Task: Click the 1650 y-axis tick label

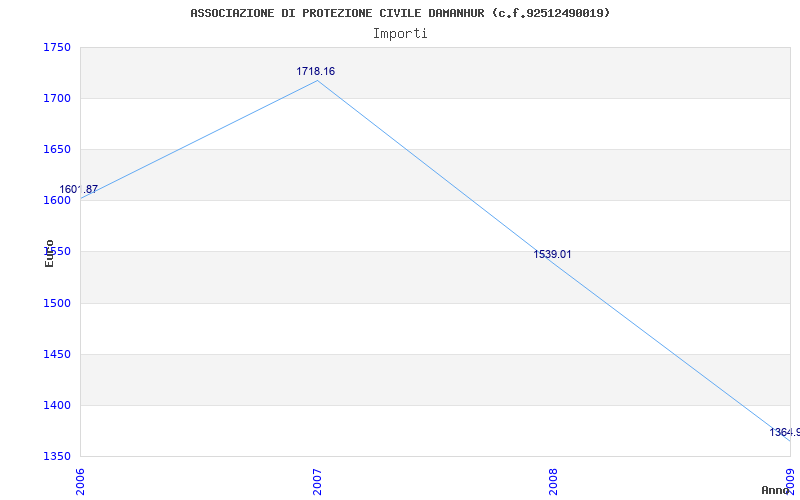Action: click(56, 149)
